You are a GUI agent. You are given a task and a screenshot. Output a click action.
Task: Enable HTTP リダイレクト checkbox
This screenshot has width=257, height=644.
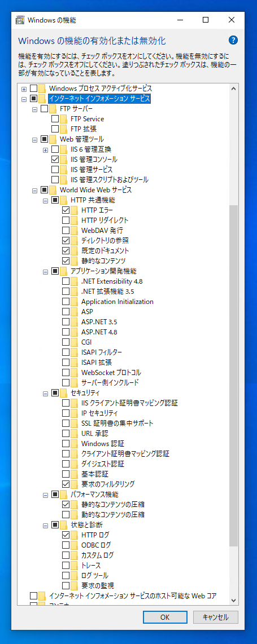point(66,220)
